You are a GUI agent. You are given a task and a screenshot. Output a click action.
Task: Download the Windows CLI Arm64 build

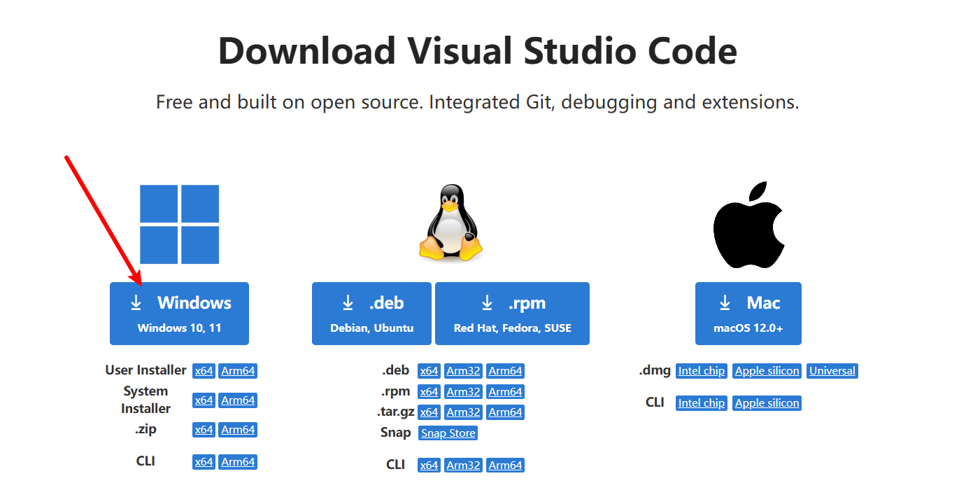coord(238,462)
